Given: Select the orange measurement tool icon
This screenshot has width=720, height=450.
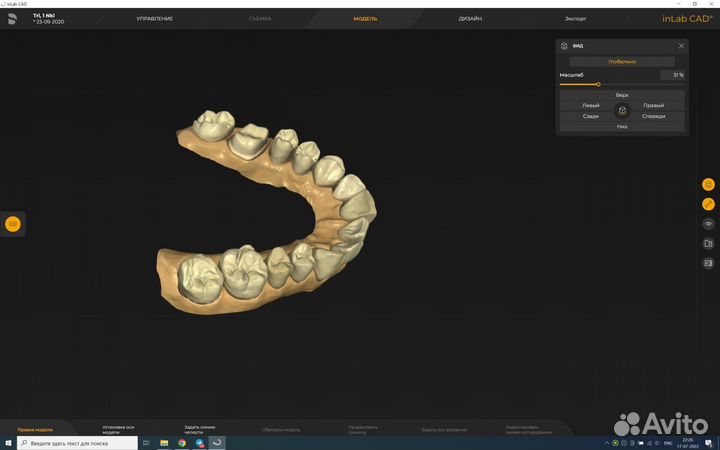Looking at the screenshot, I should click(708, 204).
